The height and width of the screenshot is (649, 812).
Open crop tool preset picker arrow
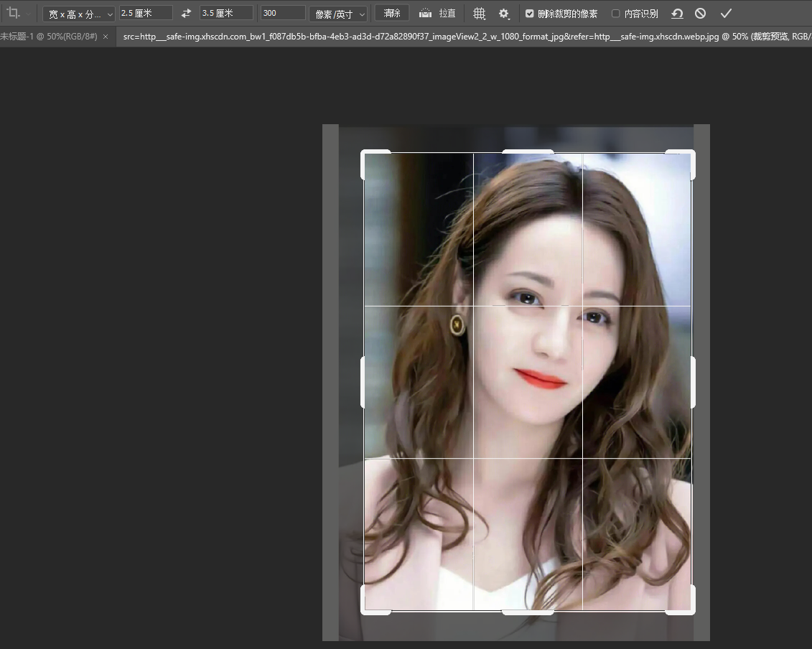[28, 14]
